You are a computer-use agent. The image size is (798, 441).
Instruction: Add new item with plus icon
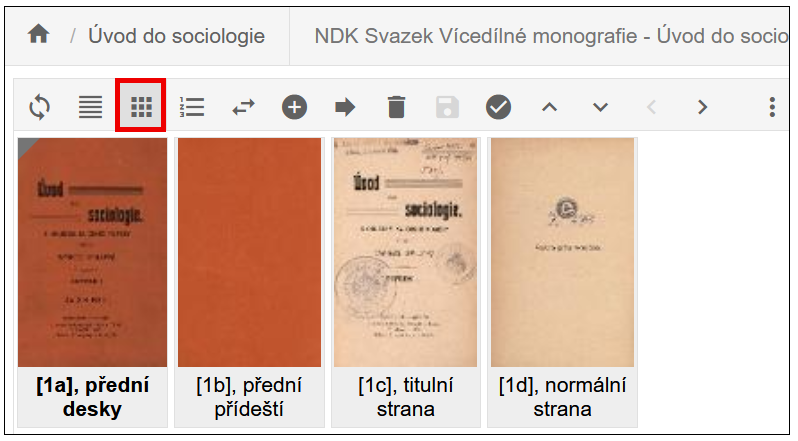(295, 107)
